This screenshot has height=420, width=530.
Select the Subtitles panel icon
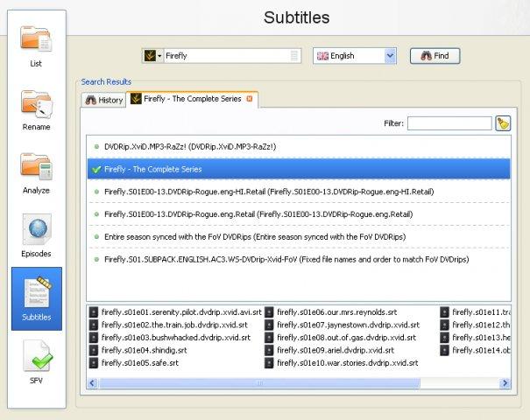coord(37,298)
